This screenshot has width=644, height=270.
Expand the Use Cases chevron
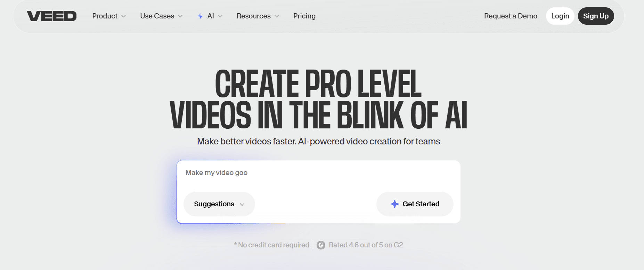[x=180, y=16]
